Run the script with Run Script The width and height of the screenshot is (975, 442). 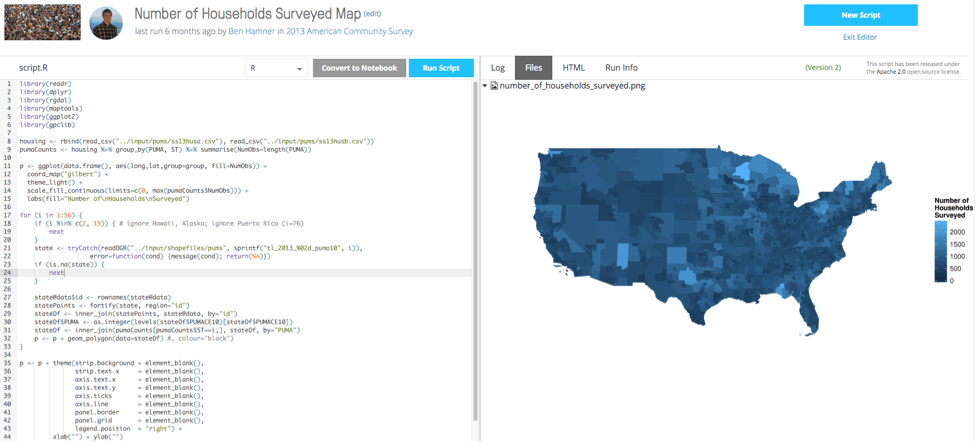coord(441,68)
